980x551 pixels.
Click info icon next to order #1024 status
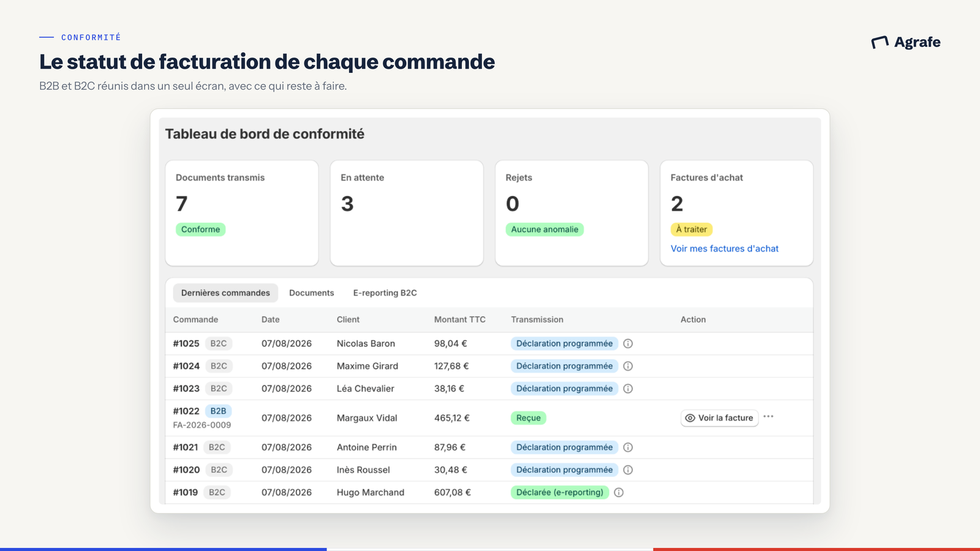tap(628, 366)
